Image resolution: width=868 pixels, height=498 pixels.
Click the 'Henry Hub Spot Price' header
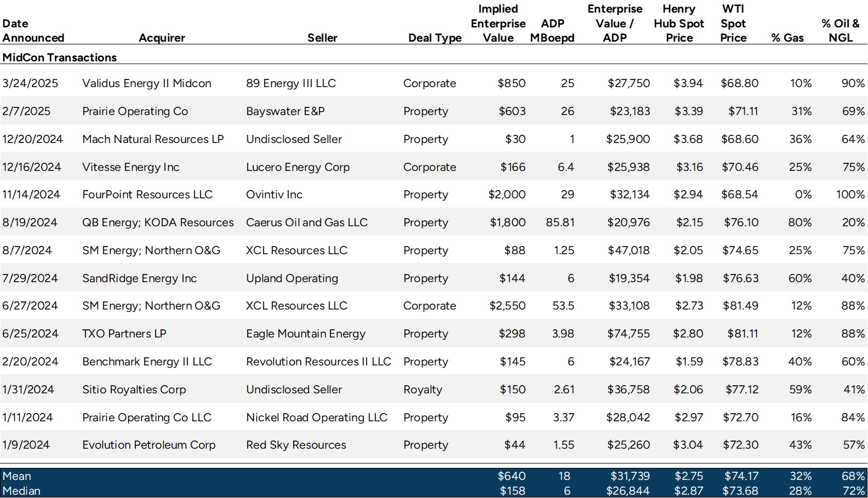[679, 24]
